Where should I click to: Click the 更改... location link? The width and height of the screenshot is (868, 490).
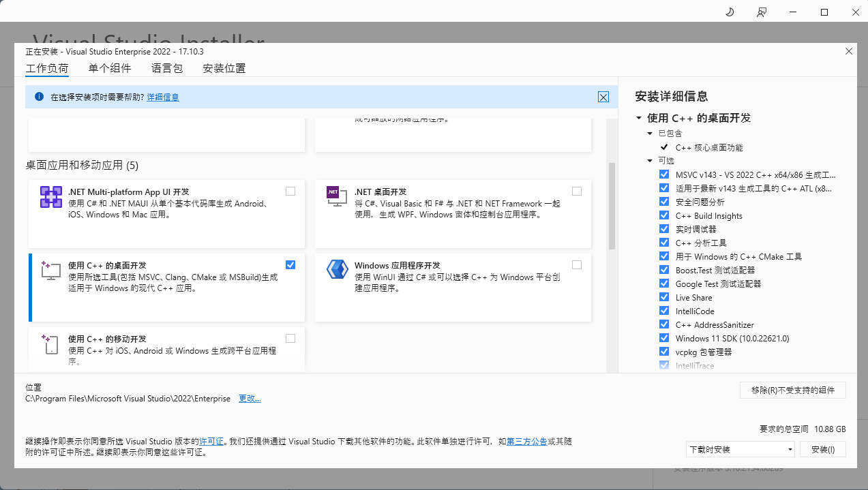coord(250,399)
